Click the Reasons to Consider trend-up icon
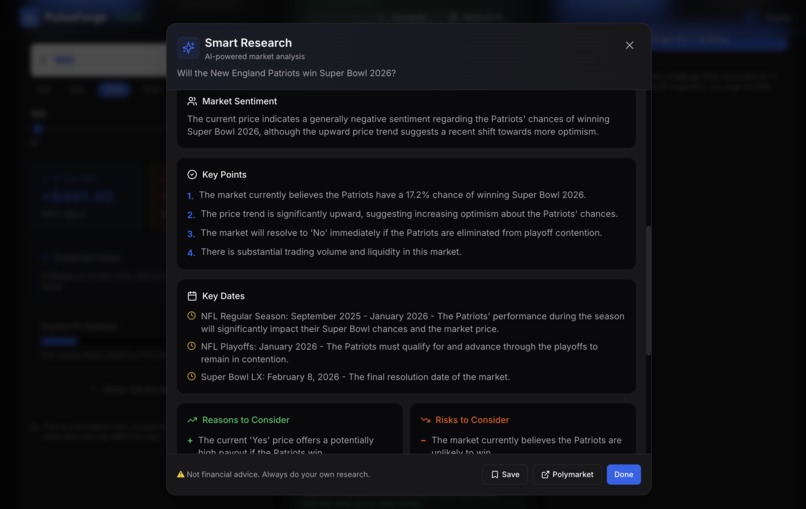806x509 pixels. pos(192,420)
